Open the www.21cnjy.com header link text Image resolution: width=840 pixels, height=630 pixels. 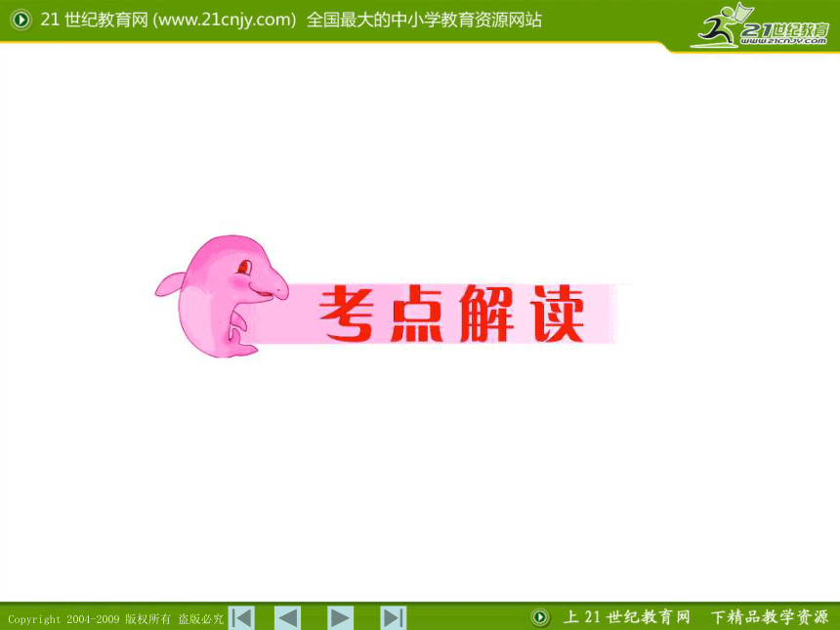pyautogui.click(x=224, y=21)
